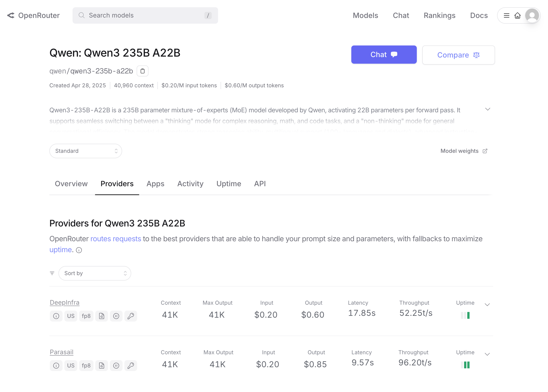The image size is (548, 392).
Task: Click DeepInfra's info circle icon
Action: (56, 316)
